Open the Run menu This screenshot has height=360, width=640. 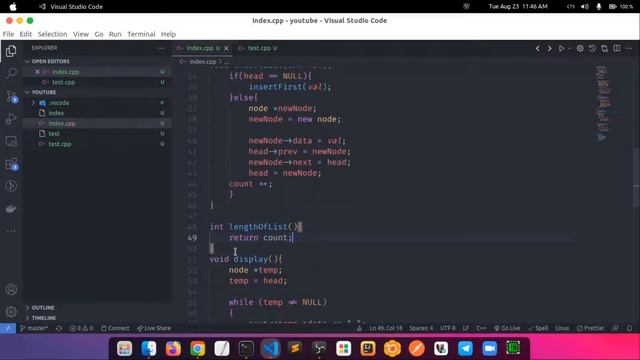[115, 34]
